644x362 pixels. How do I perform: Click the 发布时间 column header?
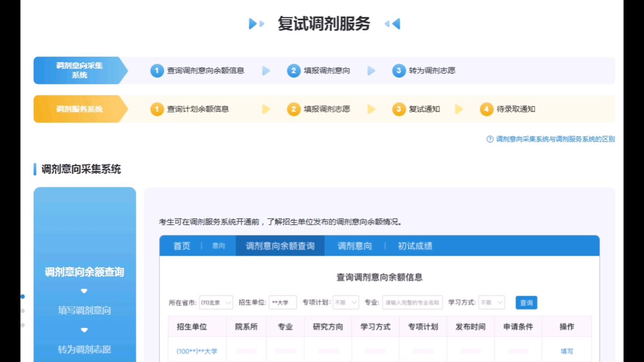pyautogui.click(x=471, y=327)
